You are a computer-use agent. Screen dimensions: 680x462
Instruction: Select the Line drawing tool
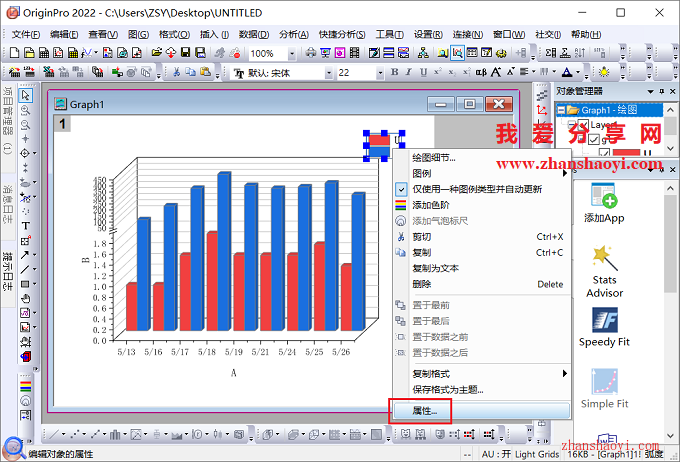coord(25,269)
